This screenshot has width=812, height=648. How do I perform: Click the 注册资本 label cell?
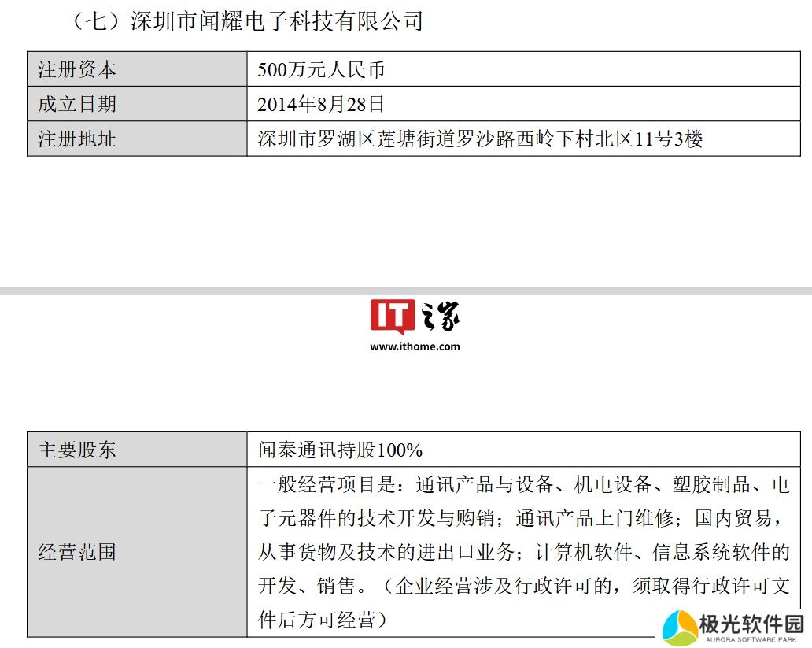(77, 69)
